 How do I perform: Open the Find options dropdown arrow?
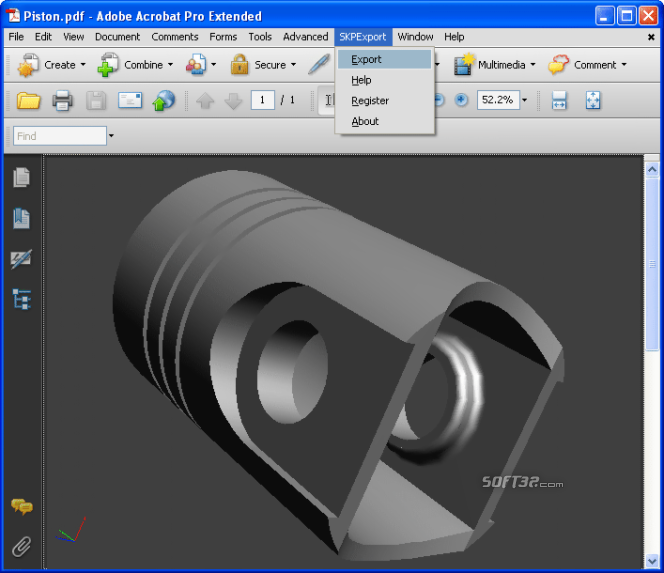click(111, 136)
